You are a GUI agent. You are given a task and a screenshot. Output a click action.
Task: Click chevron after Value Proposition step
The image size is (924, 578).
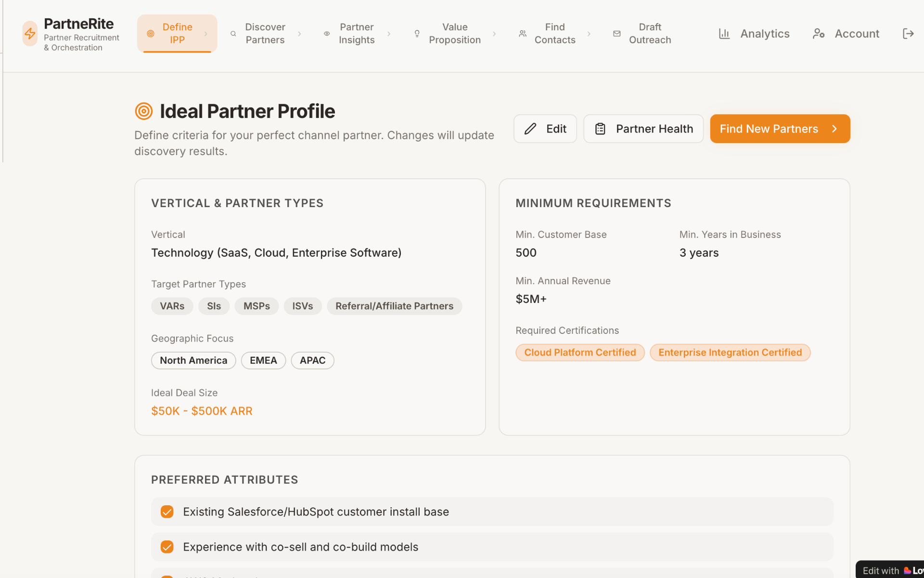(x=494, y=34)
